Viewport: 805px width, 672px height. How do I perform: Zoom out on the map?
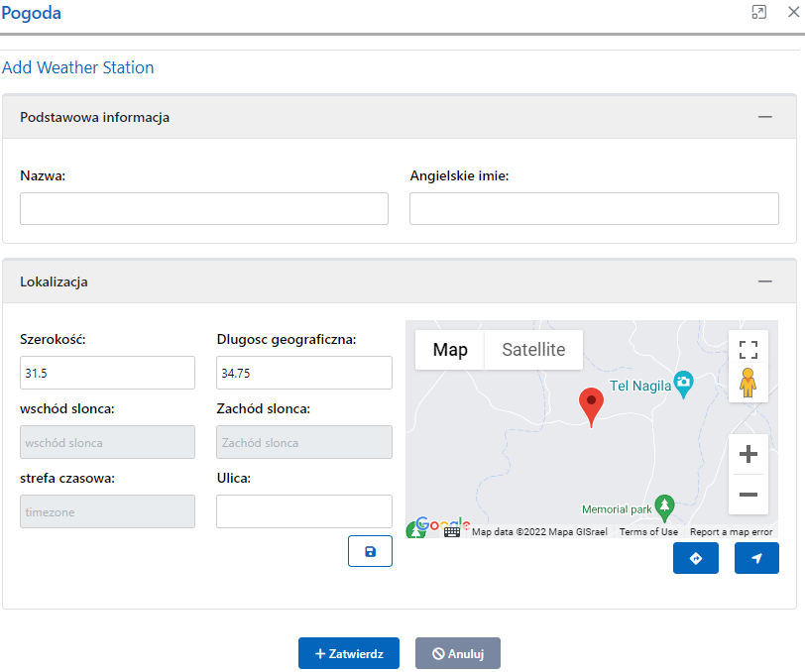[x=748, y=494]
